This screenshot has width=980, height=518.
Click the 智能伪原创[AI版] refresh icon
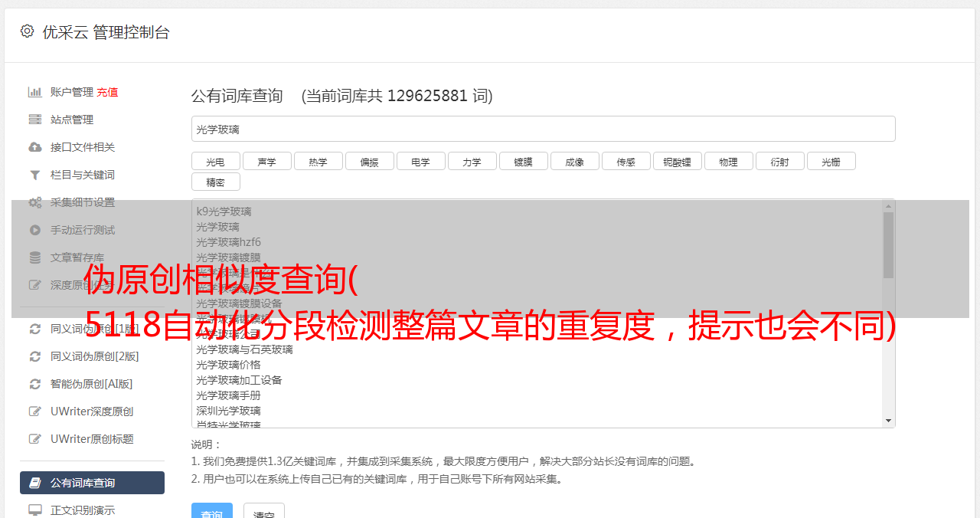[x=35, y=384]
